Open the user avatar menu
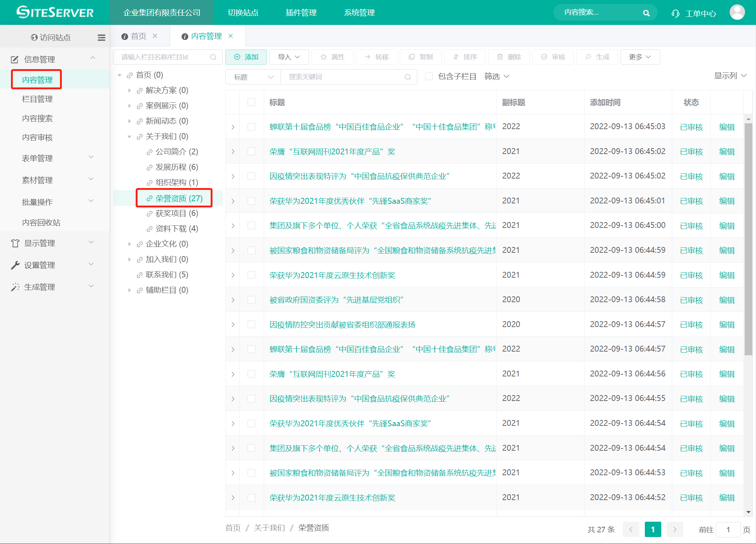This screenshot has height=544, width=756. pyautogui.click(x=737, y=12)
